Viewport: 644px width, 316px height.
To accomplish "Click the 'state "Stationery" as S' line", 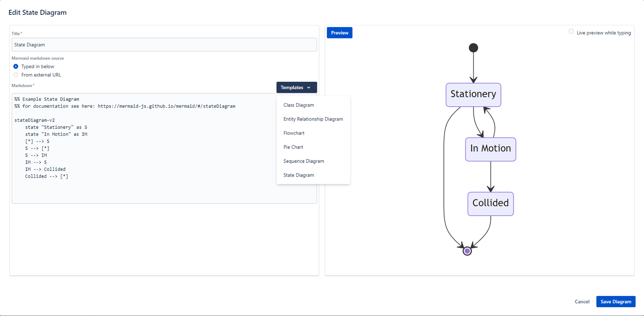I will (x=56, y=127).
